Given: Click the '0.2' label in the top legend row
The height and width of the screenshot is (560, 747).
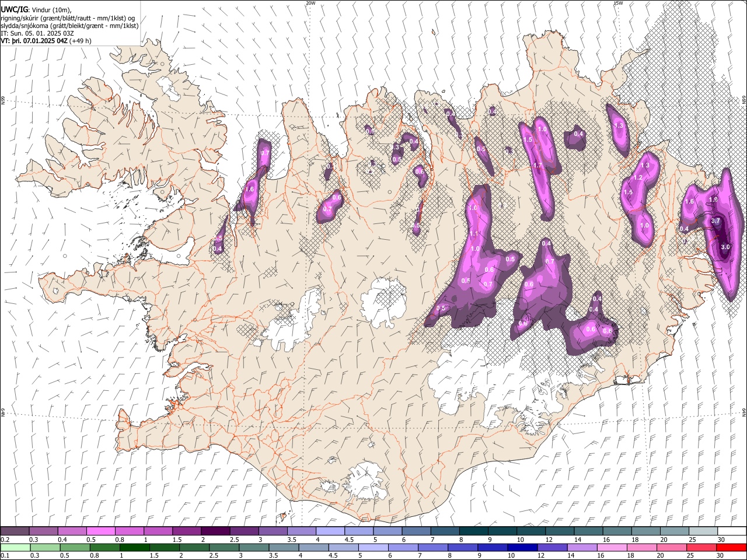Looking at the screenshot, I should (5, 540).
